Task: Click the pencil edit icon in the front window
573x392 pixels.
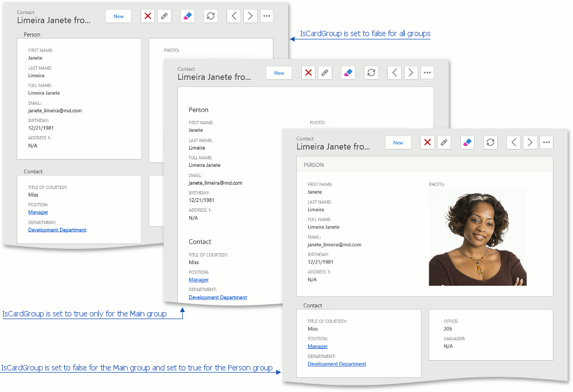Action: [x=444, y=143]
